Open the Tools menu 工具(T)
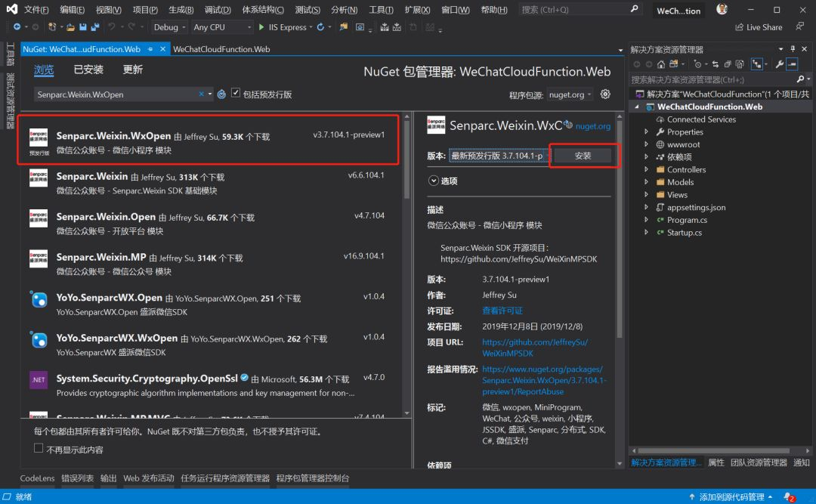The width and height of the screenshot is (816, 504). click(381, 9)
